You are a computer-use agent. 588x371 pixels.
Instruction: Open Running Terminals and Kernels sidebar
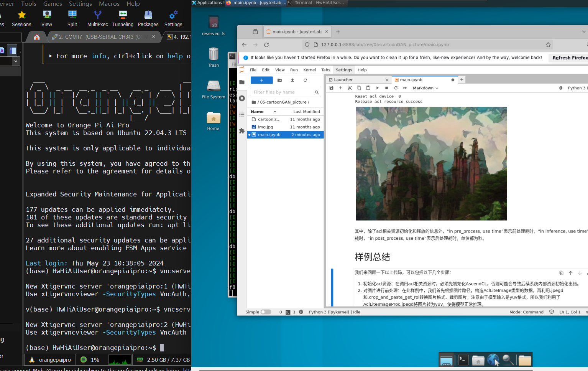242,98
